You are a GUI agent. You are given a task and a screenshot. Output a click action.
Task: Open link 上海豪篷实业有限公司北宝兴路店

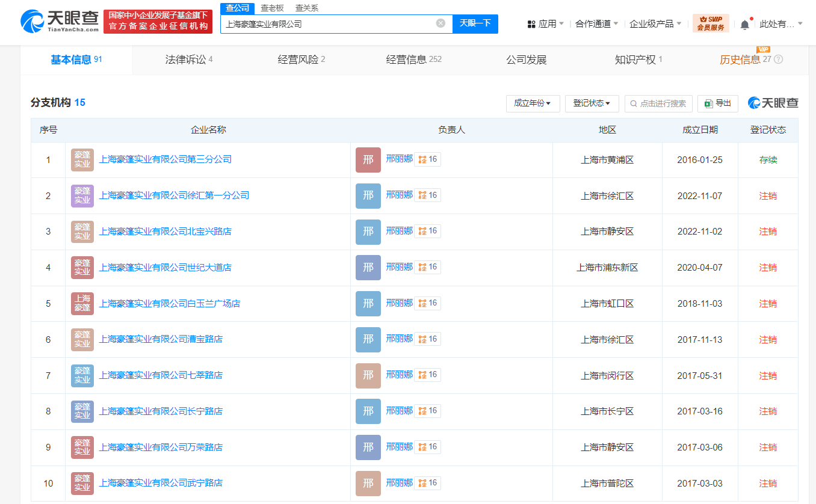[x=165, y=232]
